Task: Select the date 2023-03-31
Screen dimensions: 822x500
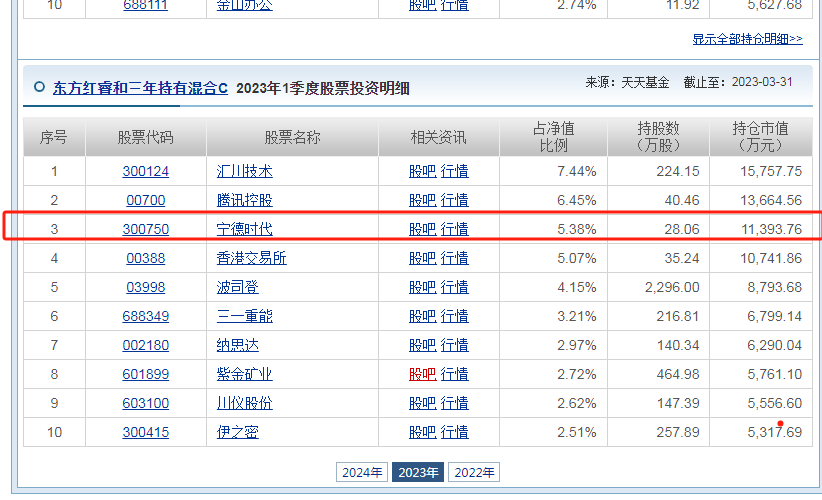Action: pyautogui.click(x=762, y=82)
